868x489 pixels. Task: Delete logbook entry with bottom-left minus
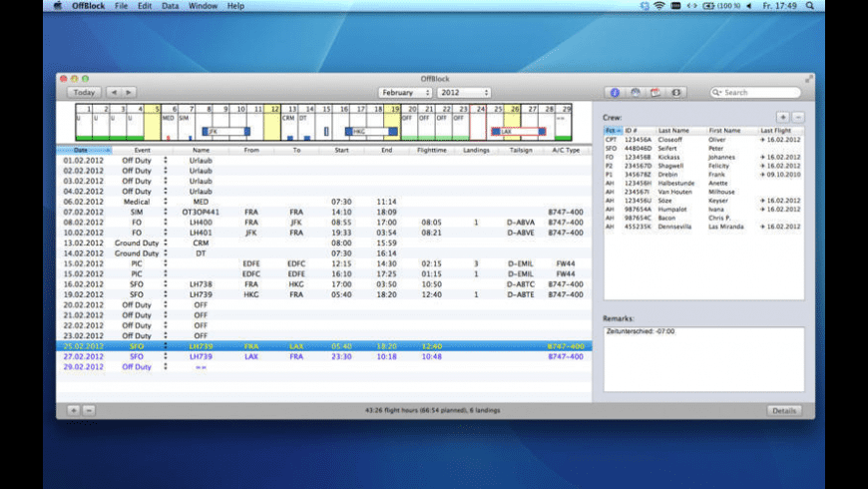point(89,410)
